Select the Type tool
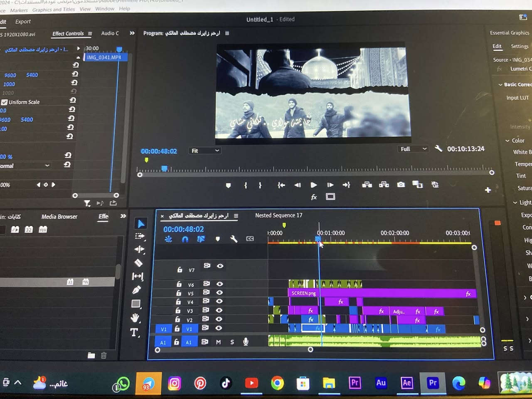The width and height of the screenshot is (532, 399). (x=134, y=332)
